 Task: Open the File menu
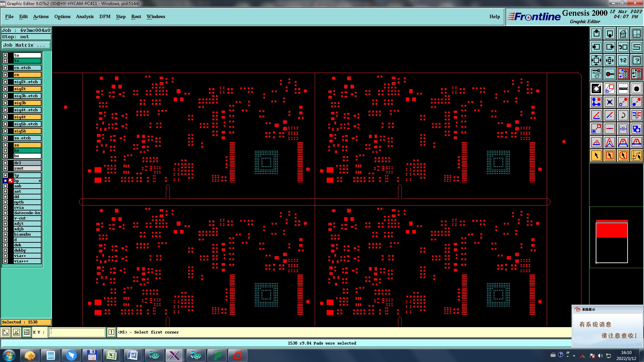click(9, 16)
